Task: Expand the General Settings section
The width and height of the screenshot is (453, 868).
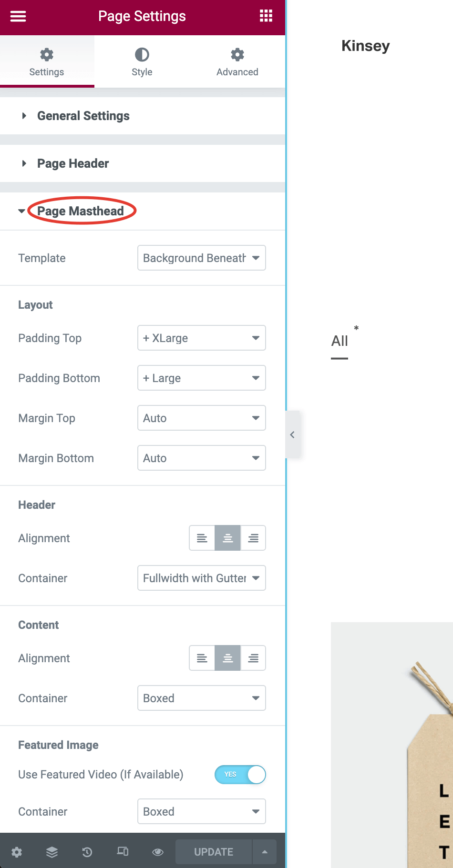Action: tap(83, 116)
